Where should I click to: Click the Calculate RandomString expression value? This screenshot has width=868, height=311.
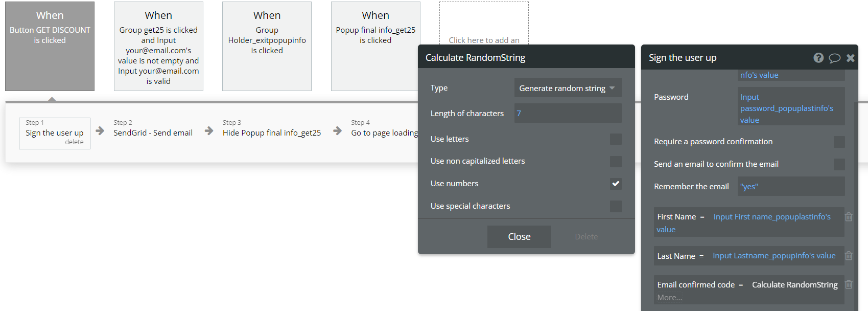(794, 284)
